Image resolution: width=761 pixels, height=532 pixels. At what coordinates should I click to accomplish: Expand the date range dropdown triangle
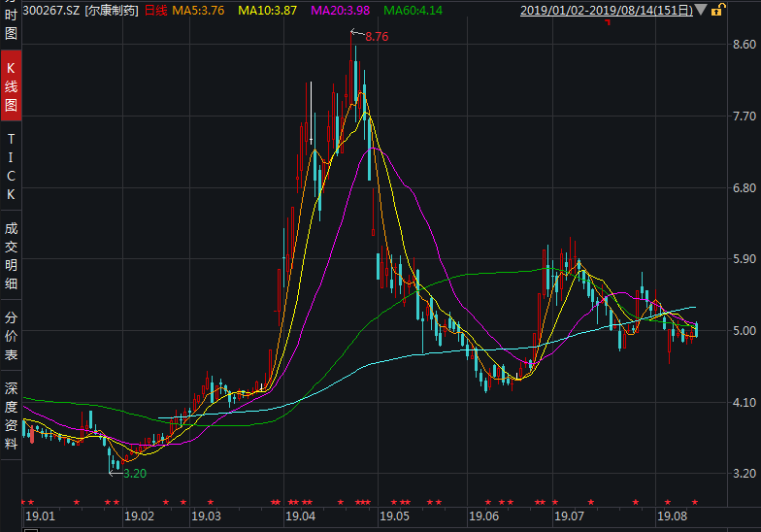pyautogui.click(x=701, y=10)
